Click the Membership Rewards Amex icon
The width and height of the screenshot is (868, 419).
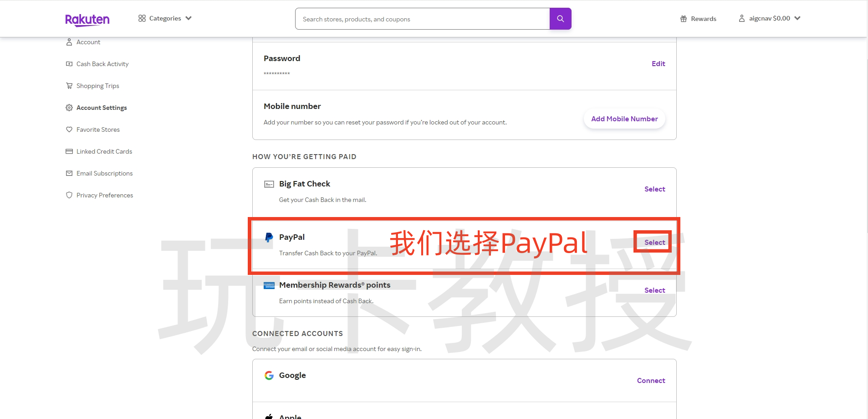coord(269,285)
